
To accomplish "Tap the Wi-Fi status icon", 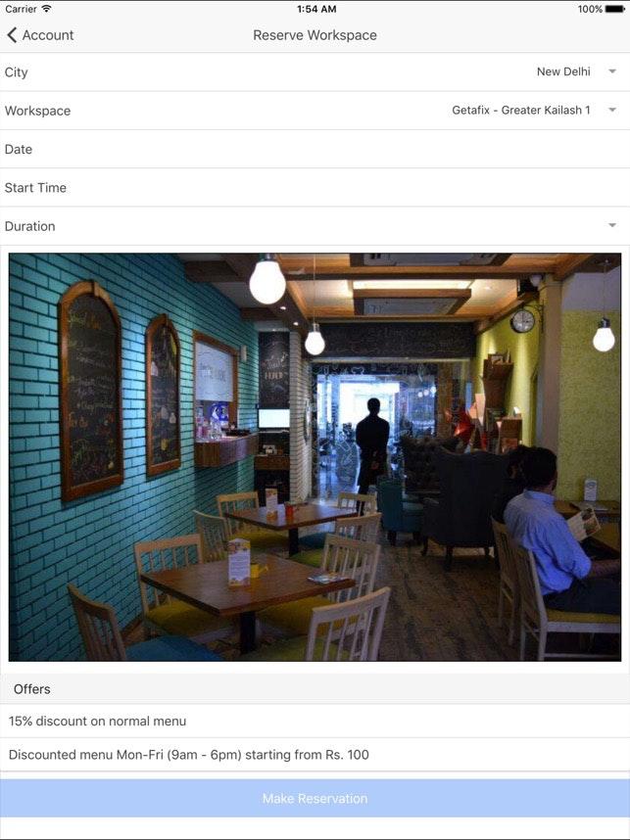I will 47,9.
